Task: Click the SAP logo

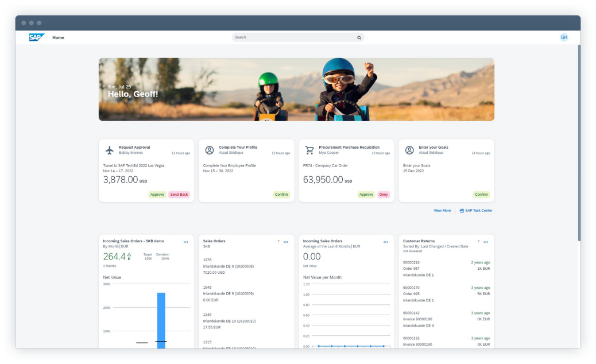Action: 37,37
